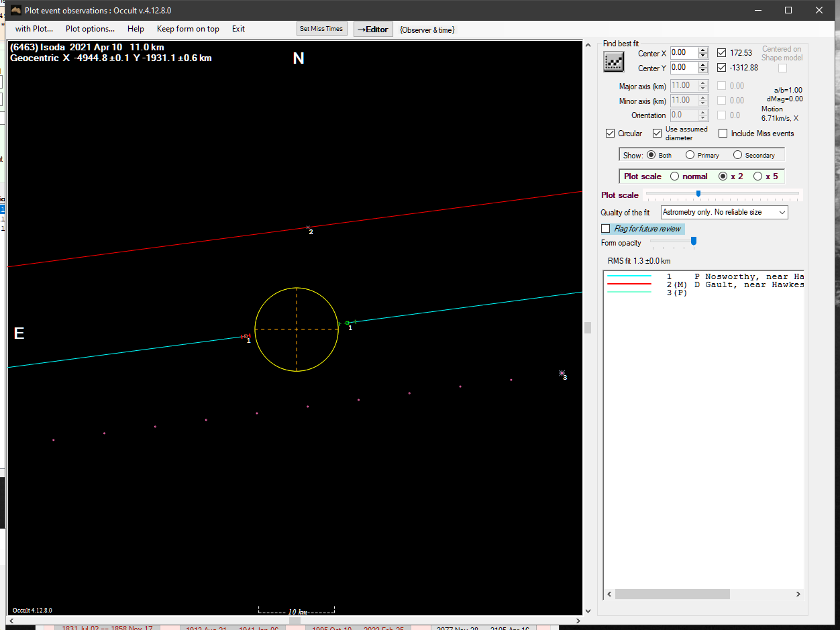Click down arrow of plot vertical scrollbar
The image size is (840, 630).
point(588,611)
